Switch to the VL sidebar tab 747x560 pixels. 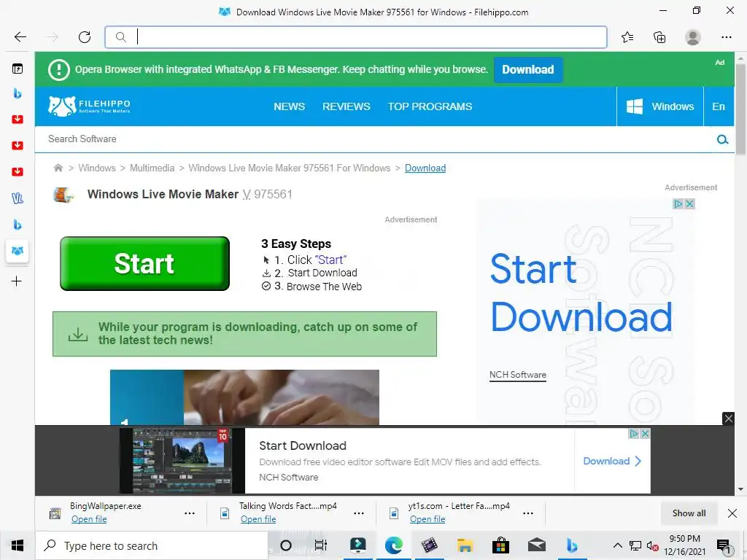(18, 198)
